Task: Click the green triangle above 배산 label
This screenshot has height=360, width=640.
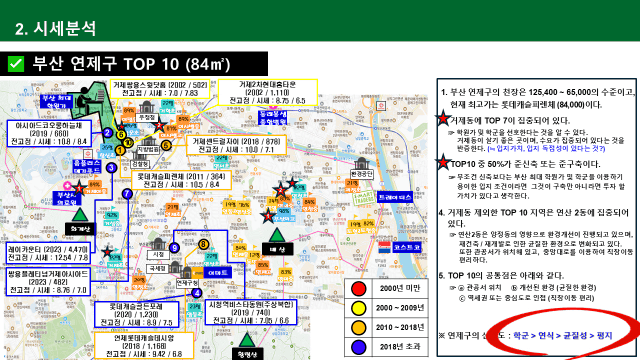Action: [277, 236]
